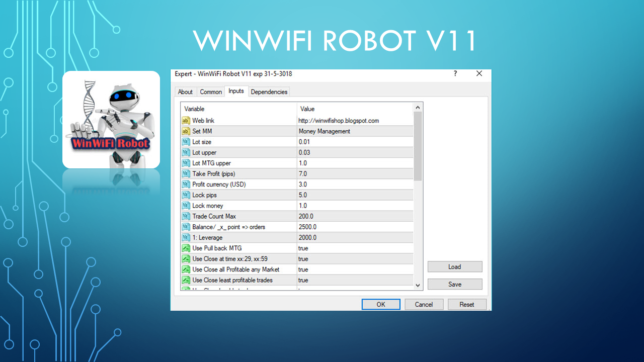Image resolution: width=644 pixels, height=362 pixels.
Task: Select the Trade Count Max label
Action: [214, 216]
